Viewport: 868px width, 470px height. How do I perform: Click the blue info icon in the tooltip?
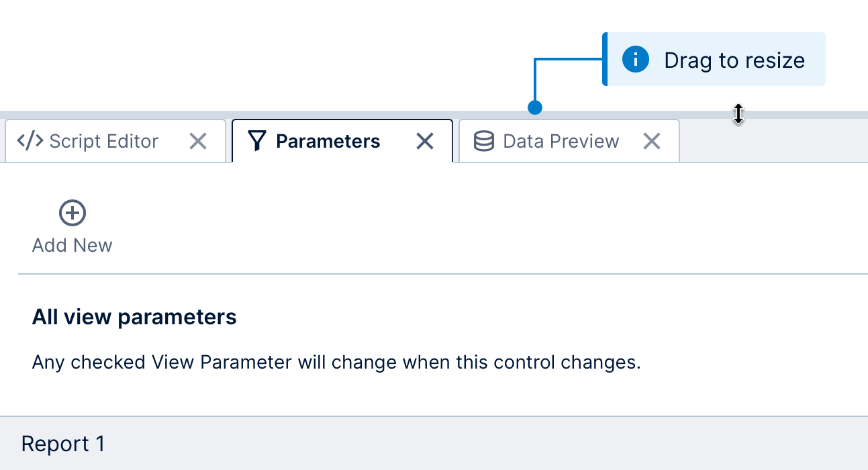click(x=635, y=60)
